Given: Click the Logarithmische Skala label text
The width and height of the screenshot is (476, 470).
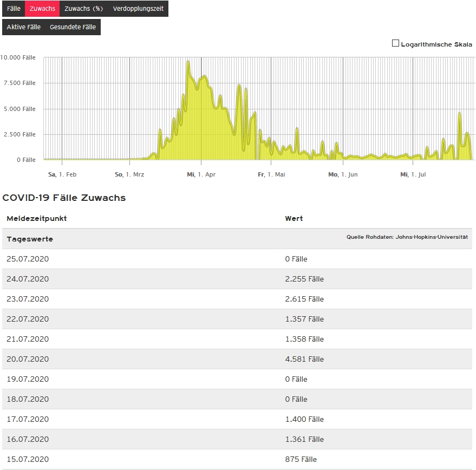Looking at the screenshot, I should tap(436, 44).
